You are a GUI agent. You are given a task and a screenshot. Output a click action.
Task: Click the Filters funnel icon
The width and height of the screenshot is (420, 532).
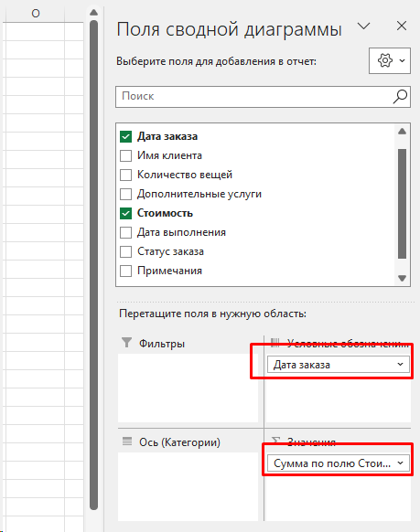click(x=126, y=343)
